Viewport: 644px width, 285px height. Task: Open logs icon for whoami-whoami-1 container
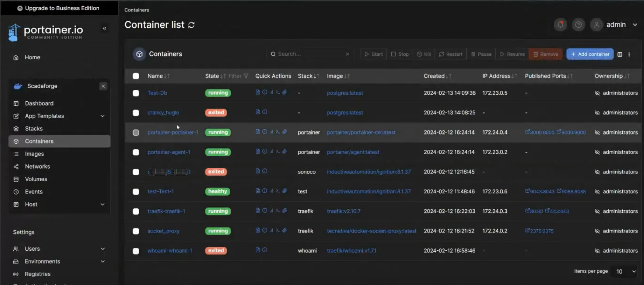coord(258,250)
